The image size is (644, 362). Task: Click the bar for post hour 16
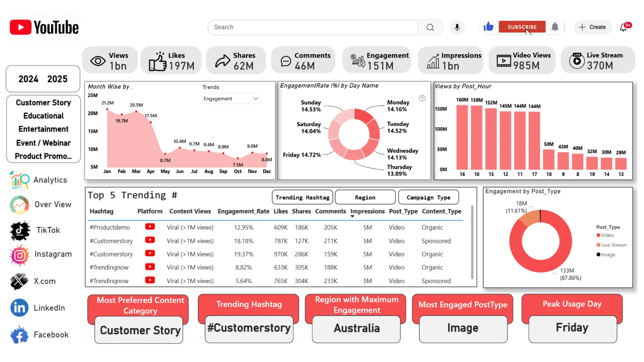[462, 137]
